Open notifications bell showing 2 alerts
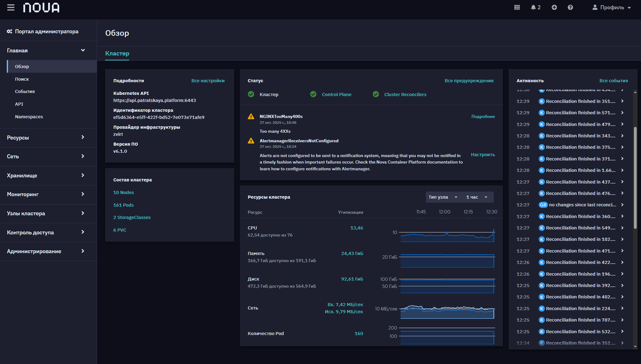Screen dimensions: 641x364 click(x=536, y=7)
